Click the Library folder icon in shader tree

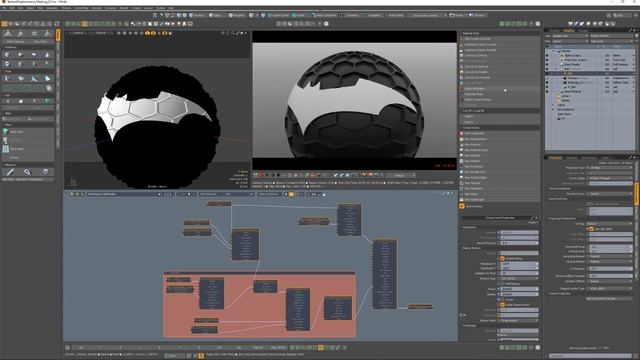click(558, 96)
